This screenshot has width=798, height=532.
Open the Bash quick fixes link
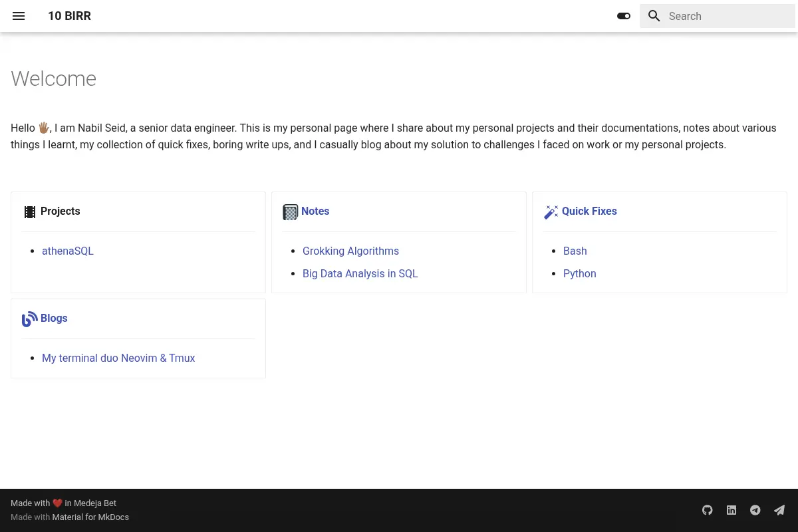pyautogui.click(x=575, y=251)
